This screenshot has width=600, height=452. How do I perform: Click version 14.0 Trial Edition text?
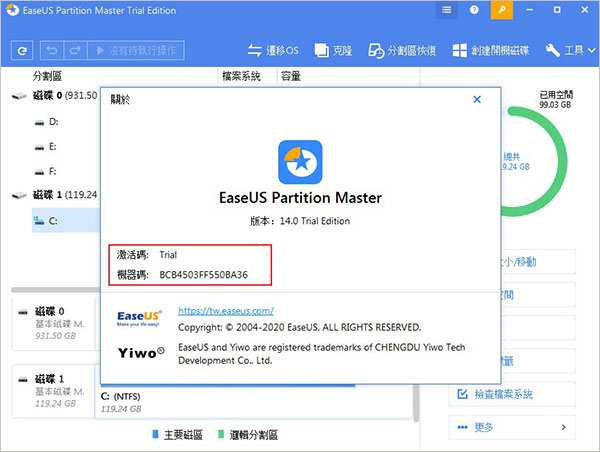coord(315,221)
